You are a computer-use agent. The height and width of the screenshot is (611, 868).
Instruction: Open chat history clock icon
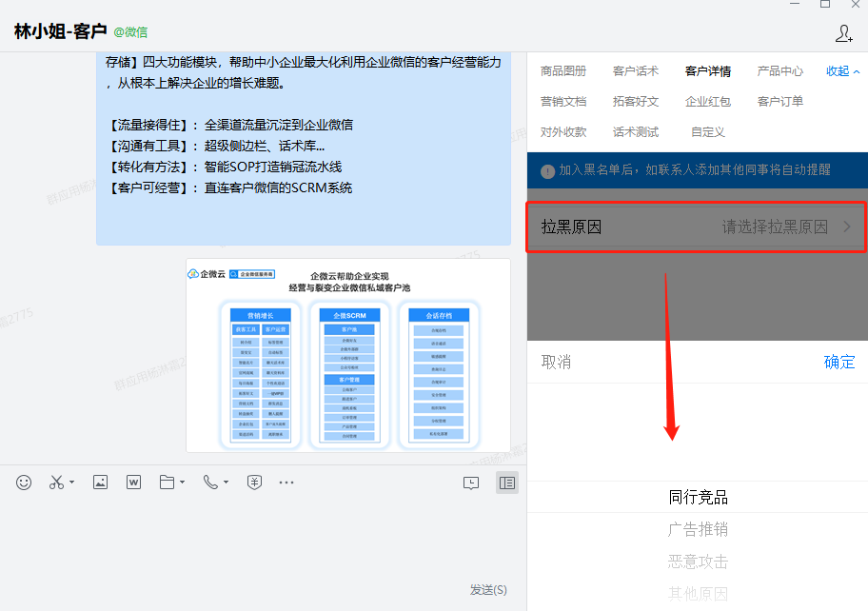(x=471, y=483)
